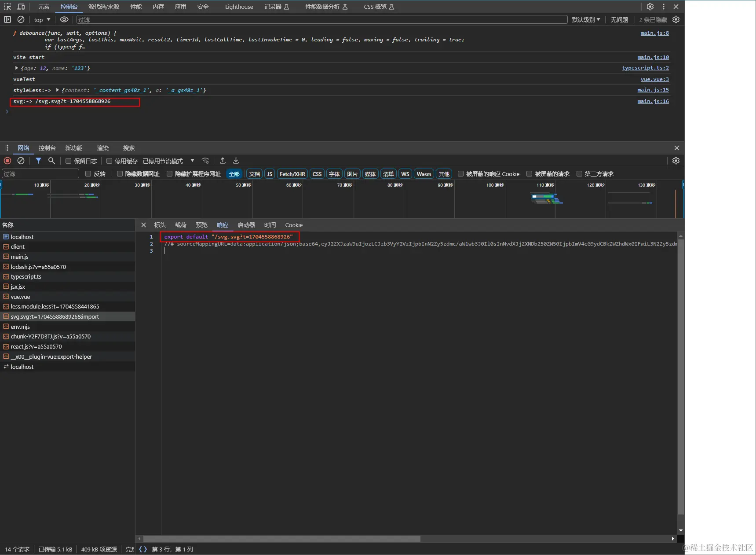Screen dimensions: 756x555
Task: Click the vertical scrollbar of response pane
Action: (681, 376)
